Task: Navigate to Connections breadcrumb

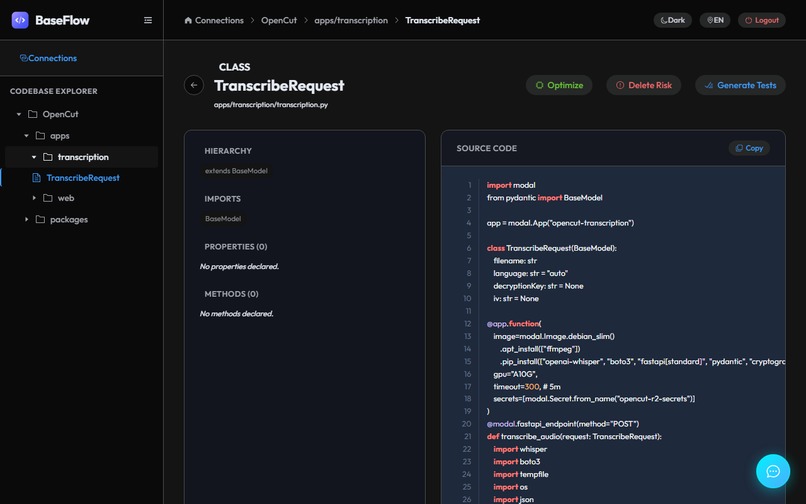Action: (x=219, y=21)
